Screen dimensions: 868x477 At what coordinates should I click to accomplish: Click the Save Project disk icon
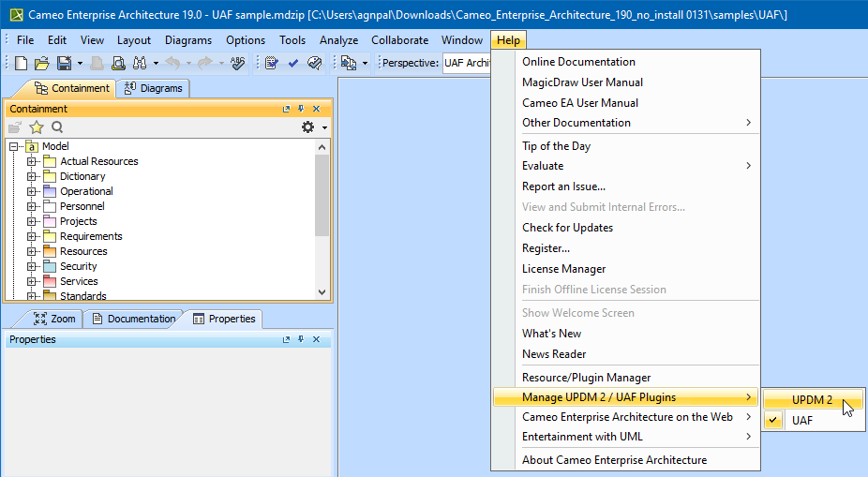63,63
